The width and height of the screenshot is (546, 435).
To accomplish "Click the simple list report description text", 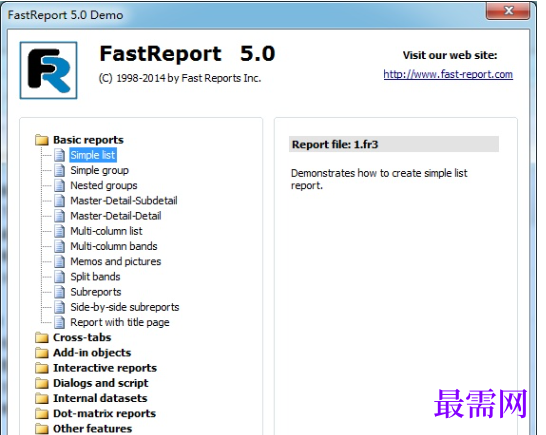I will (x=379, y=179).
